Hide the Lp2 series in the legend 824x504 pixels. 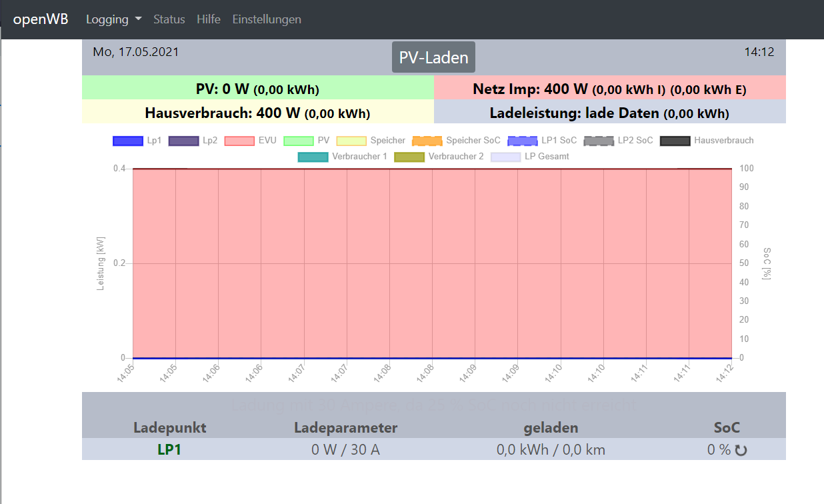(x=193, y=141)
